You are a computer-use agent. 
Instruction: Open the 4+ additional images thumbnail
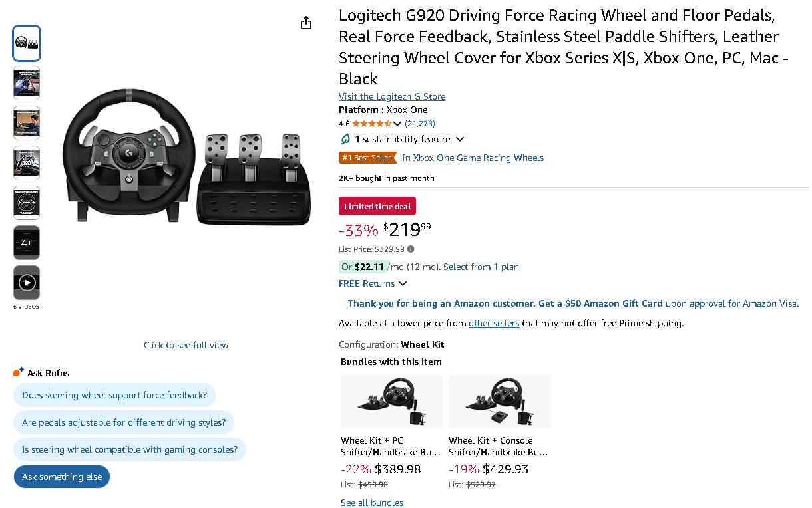coord(27,242)
